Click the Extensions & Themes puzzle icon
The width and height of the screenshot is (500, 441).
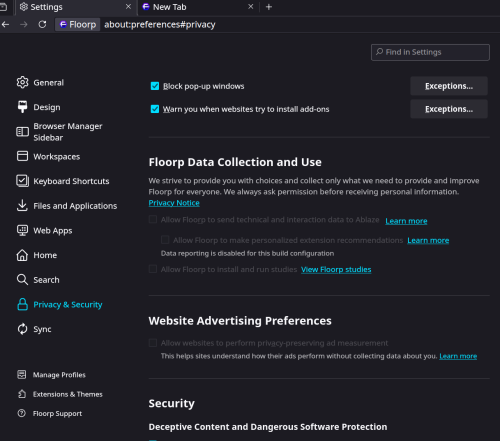[x=22, y=394]
